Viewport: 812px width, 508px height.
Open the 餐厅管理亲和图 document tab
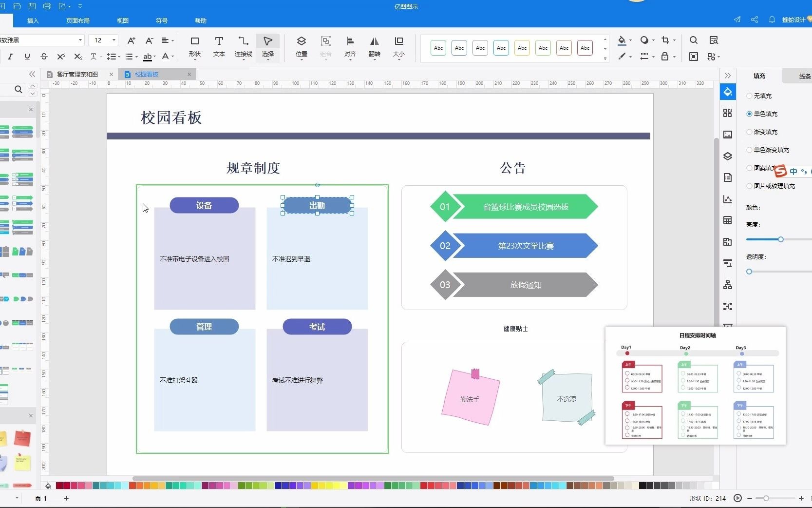78,74
